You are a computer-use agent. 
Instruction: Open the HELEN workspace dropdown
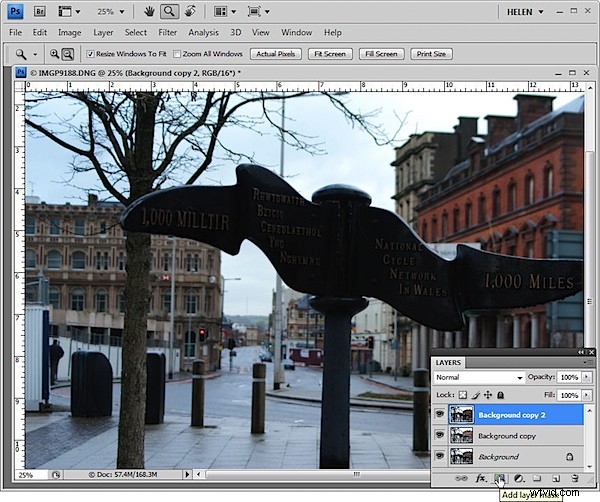[525, 12]
